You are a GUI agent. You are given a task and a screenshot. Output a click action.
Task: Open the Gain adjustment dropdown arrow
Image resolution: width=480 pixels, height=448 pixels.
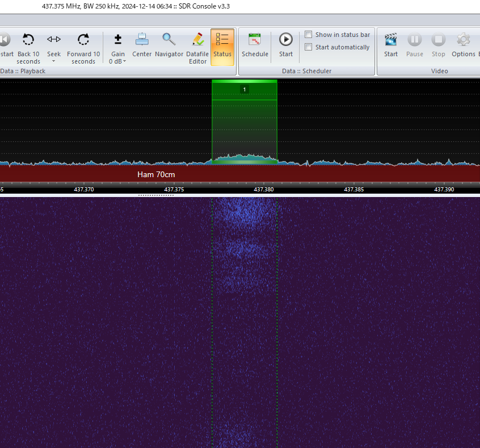tap(124, 61)
